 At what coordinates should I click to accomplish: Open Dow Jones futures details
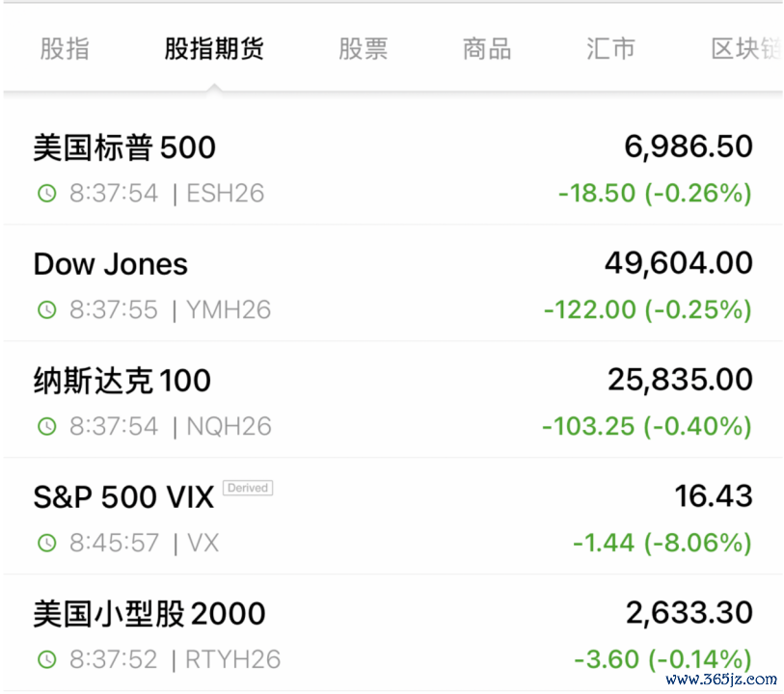[111, 264]
